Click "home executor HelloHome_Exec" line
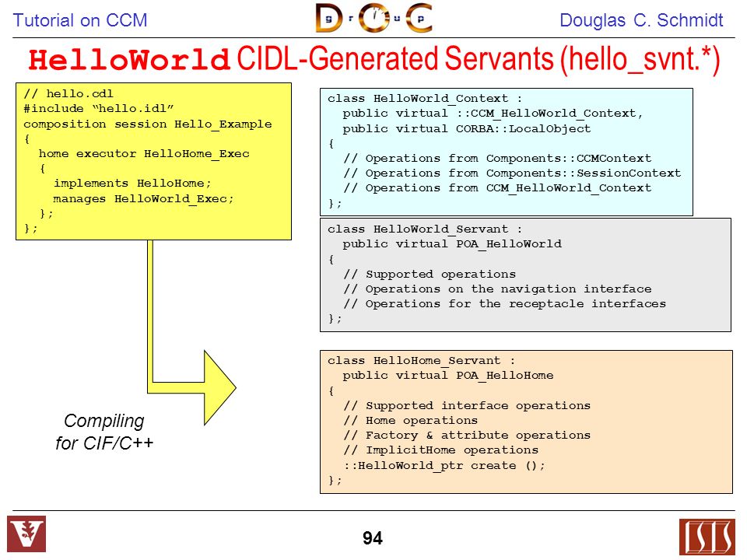Image resolution: width=747 pixels, height=560 pixels. [144, 154]
